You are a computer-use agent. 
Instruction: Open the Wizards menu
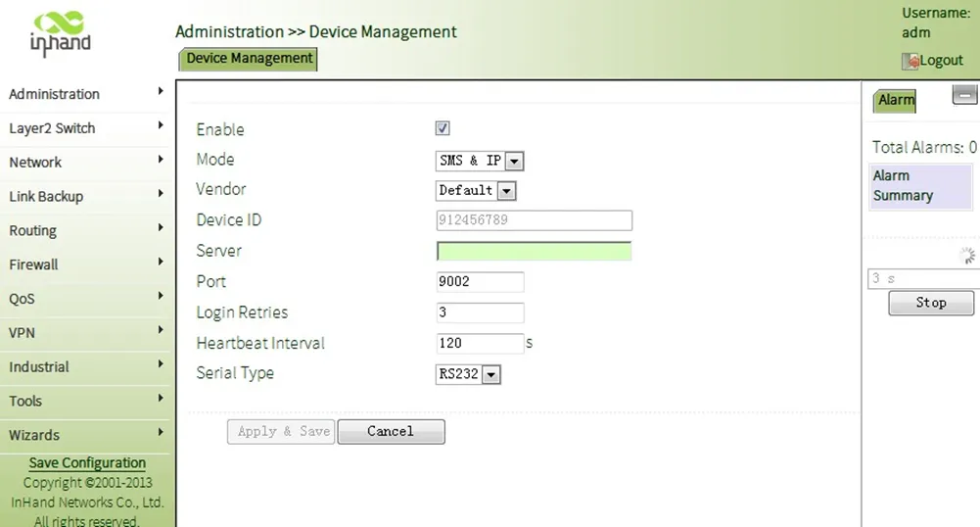coord(85,435)
